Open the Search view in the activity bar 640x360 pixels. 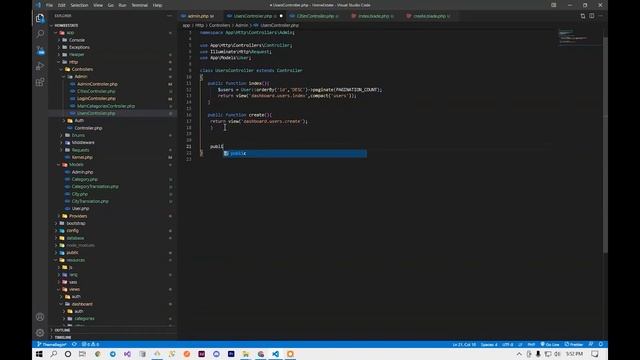tap(40, 34)
